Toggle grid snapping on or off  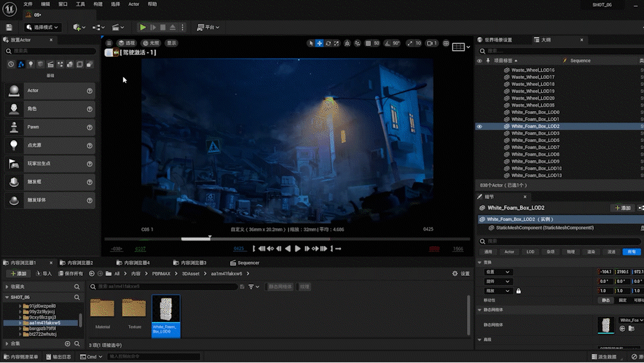click(x=368, y=43)
